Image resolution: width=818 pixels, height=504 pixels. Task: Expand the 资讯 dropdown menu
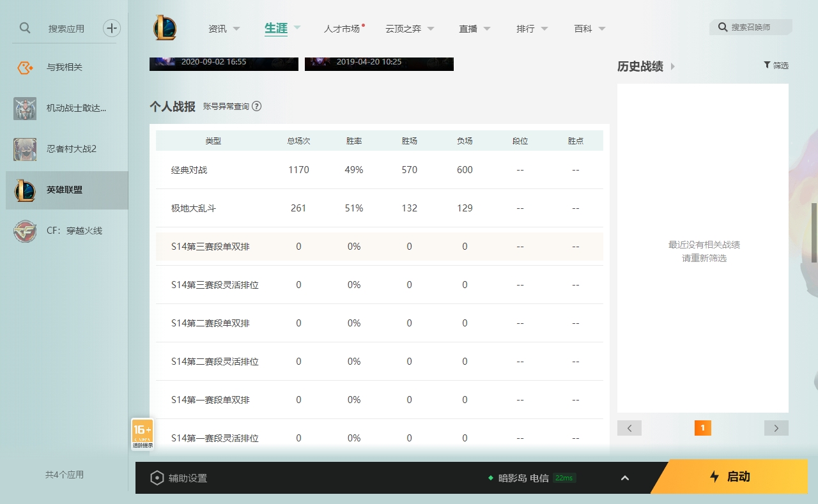click(x=236, y=29)
